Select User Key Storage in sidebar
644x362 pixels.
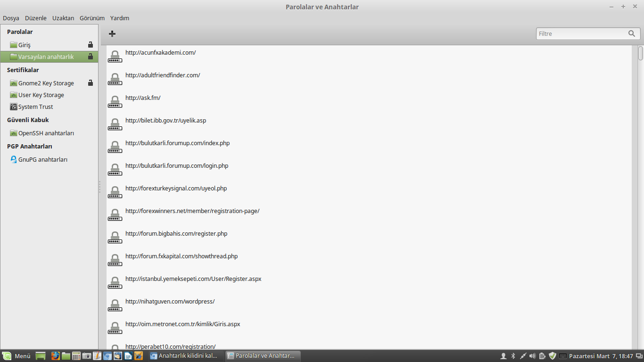click(x=49, y=95)
